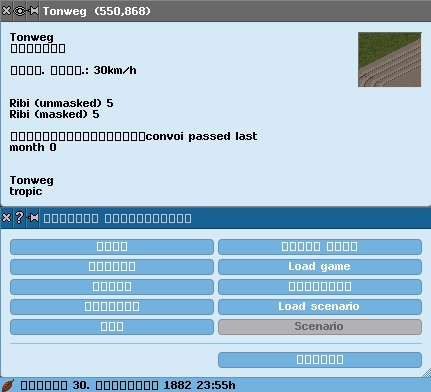
Task: Click the button left of the Scenario button
Action: 112,327
